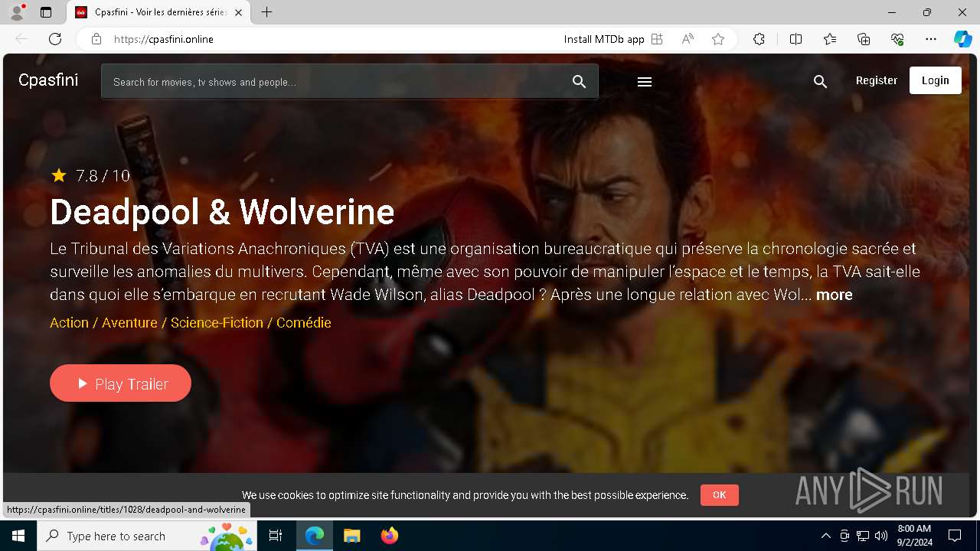The image size is (980, 551).
Task: Select the Cpasfini tab
Action: pyautogui.click(x=158, y=12)
